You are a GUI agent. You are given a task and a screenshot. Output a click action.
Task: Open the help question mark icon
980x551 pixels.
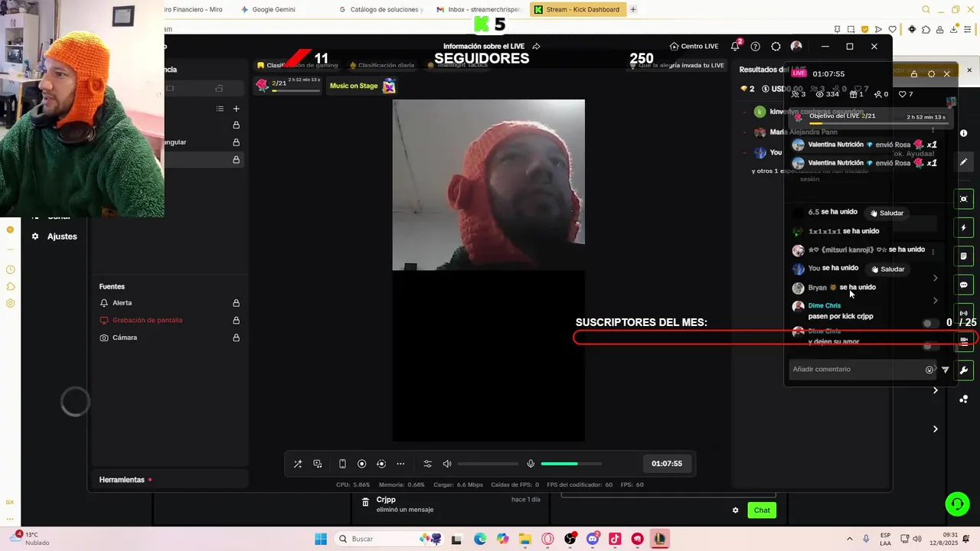point(756,46)
